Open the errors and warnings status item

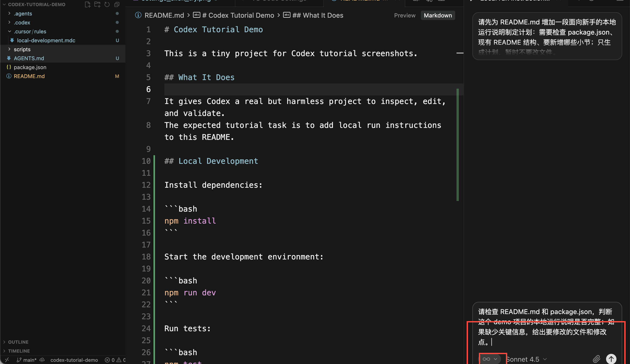[115, 360]
